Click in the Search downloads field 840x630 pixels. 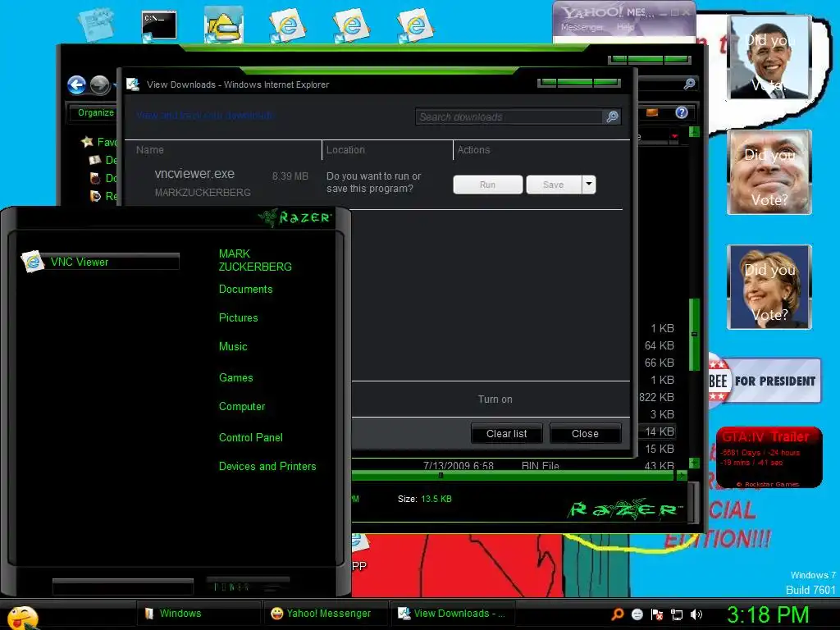pos(509,116)
